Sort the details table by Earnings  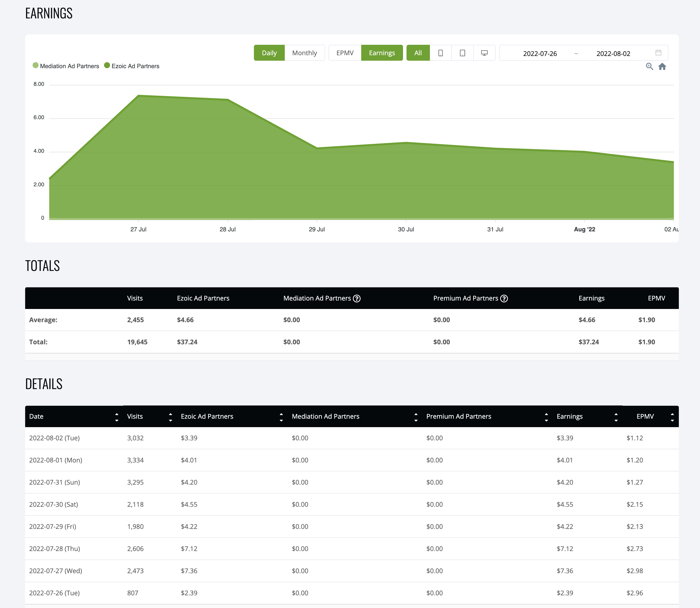coord(588,417)
